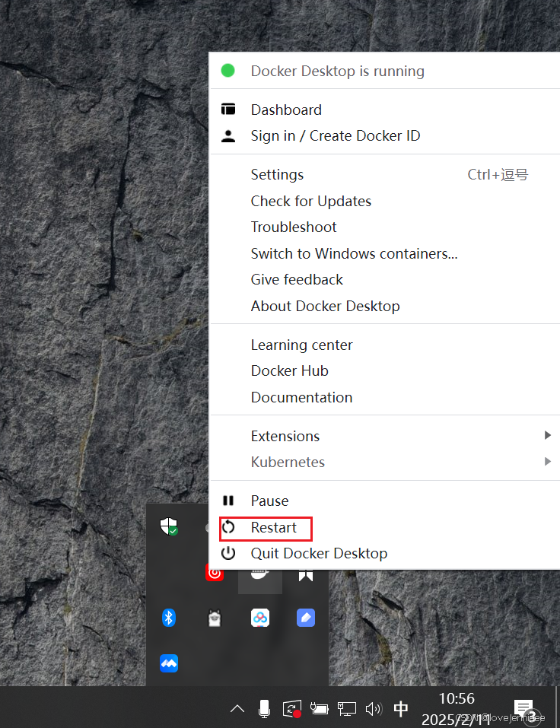560x728 pixels.
Task: Open the blue mountain-logo tray icon
Action: pyautogui.click(x=169, y=663)
